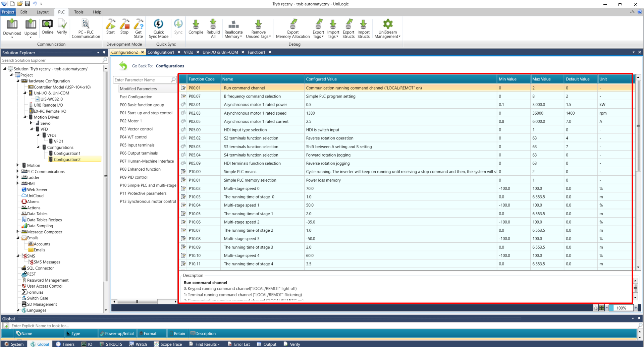Open Solution Explorer options arrow
This screenshot has width=644, height=347.
(x=98, y=53)
